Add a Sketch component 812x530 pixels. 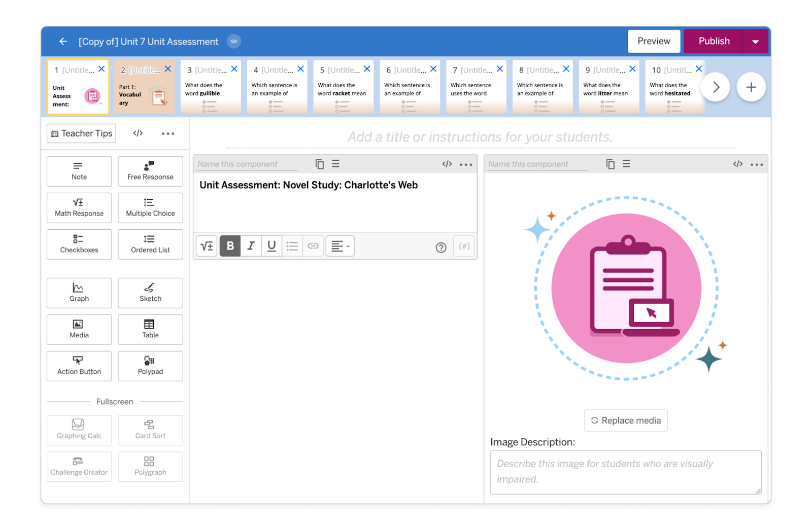pos(150,293)
